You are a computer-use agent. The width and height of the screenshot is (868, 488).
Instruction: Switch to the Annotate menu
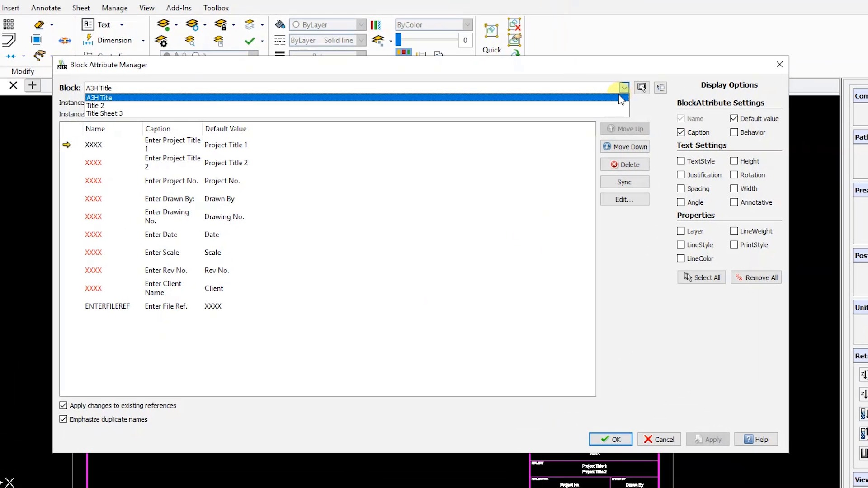point(45,8)
